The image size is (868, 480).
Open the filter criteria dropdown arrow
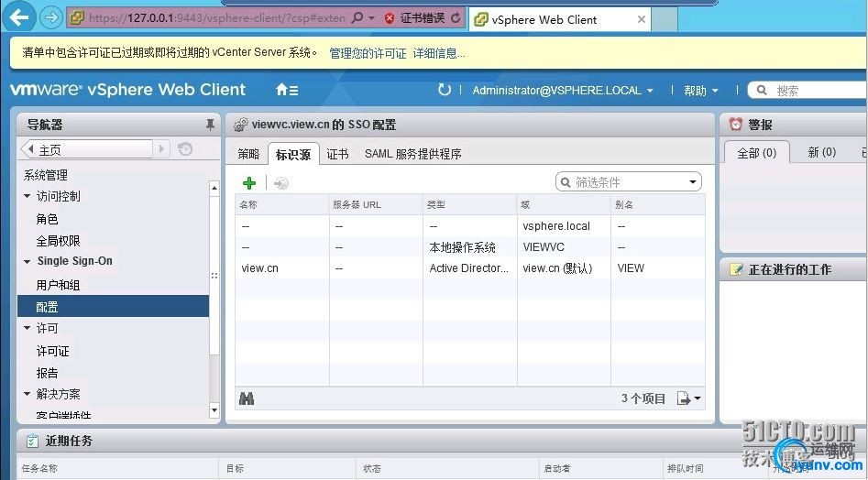693,182
